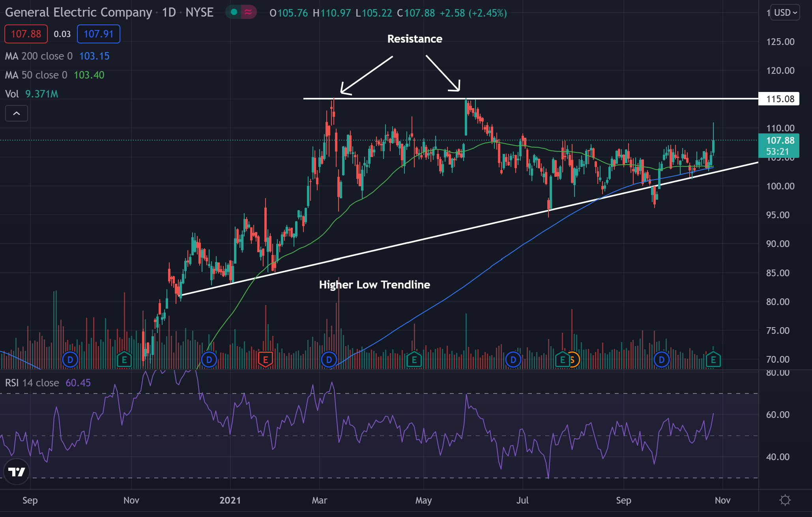Click the May label on time axis

click(x=423, y=500)
